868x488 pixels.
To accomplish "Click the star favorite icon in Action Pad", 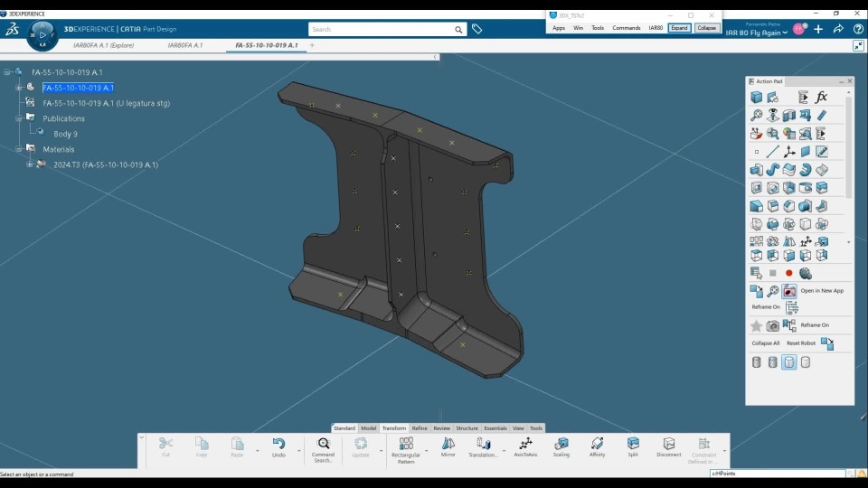I will pos(756,326).
